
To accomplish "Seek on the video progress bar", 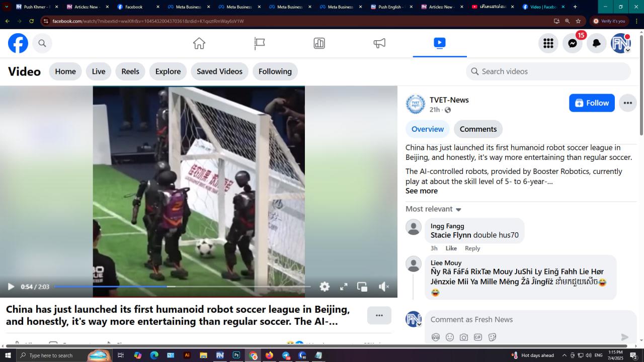I will point(182,287).
